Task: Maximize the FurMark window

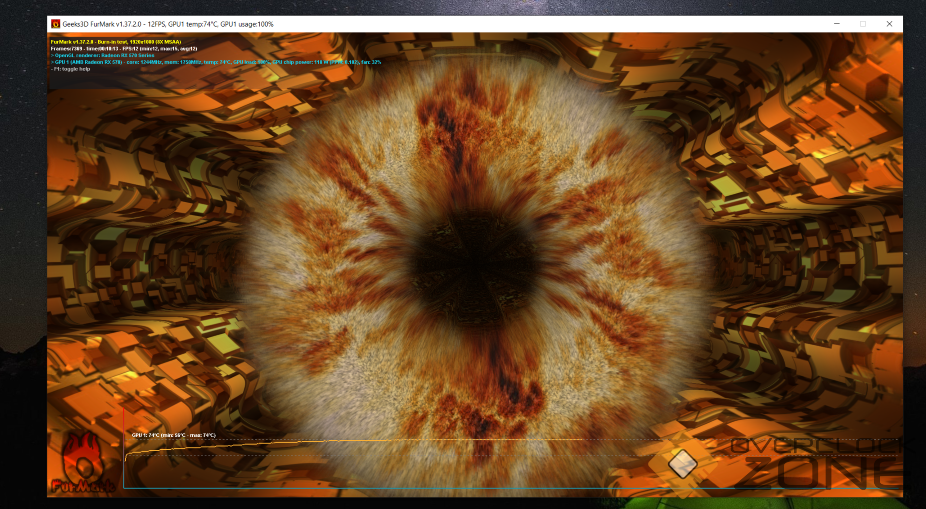Action: tap(863, 24)
